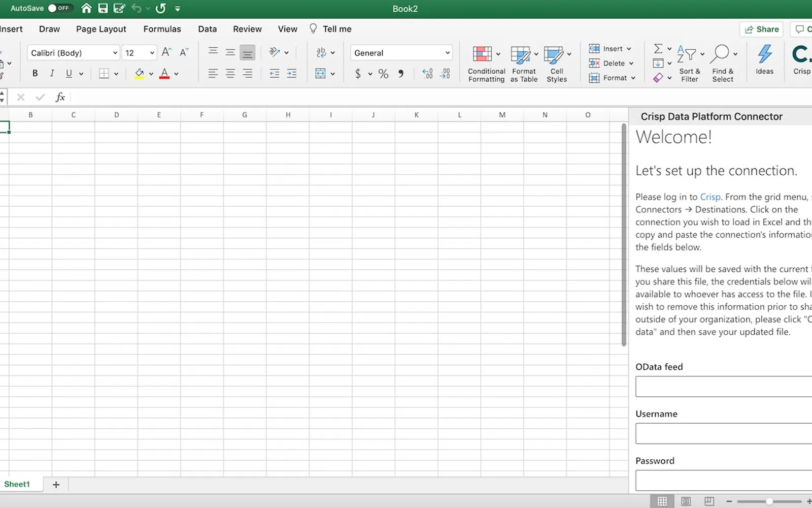This screenshot has height=508, width=812.
Task: Toggle the AutoSave switch
Action: click(x=60, y=8)
